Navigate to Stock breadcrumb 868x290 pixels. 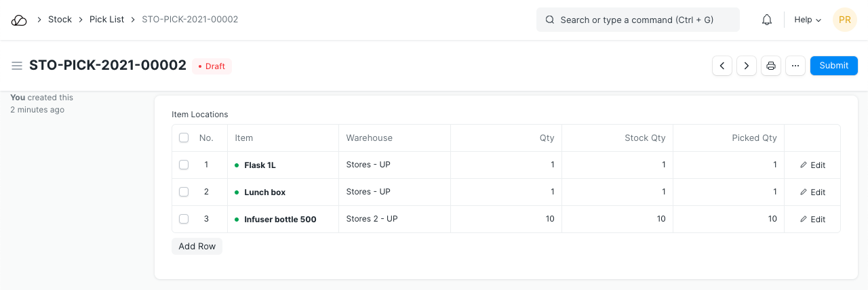[x=60, y=20]
